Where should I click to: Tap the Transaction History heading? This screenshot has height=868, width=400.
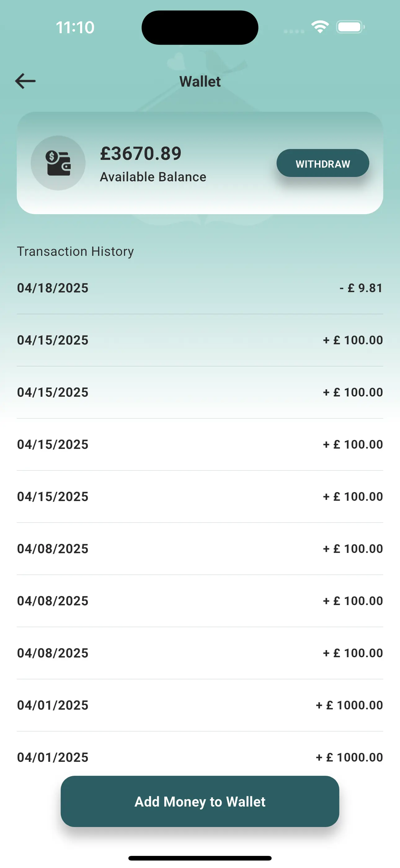[x=75, y=251]
